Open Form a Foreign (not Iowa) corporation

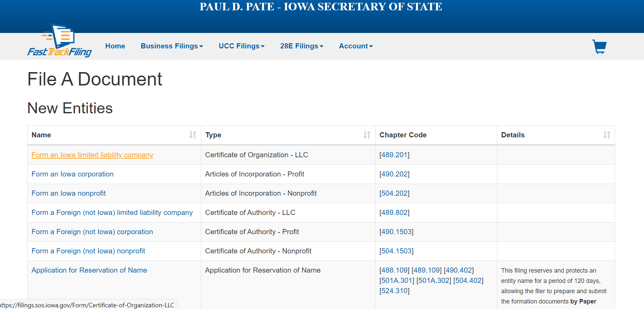pyautogui.click(x=92, y=232)
